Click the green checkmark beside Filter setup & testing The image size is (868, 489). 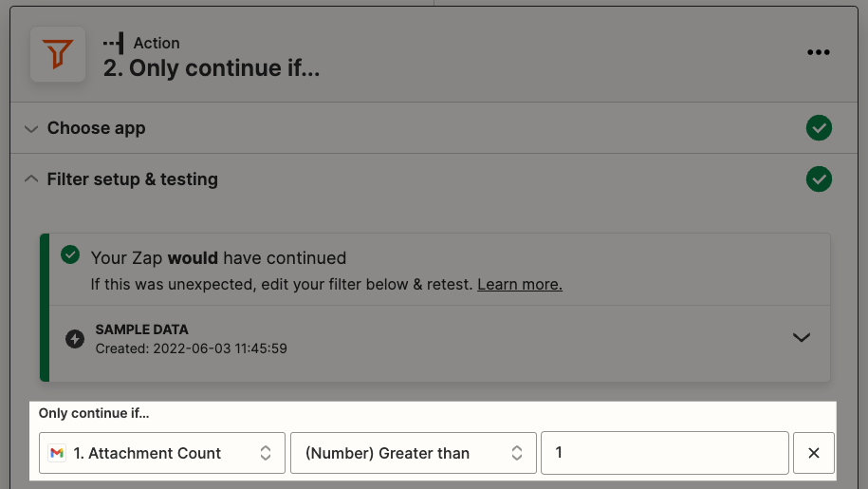[x=819, y=179]
